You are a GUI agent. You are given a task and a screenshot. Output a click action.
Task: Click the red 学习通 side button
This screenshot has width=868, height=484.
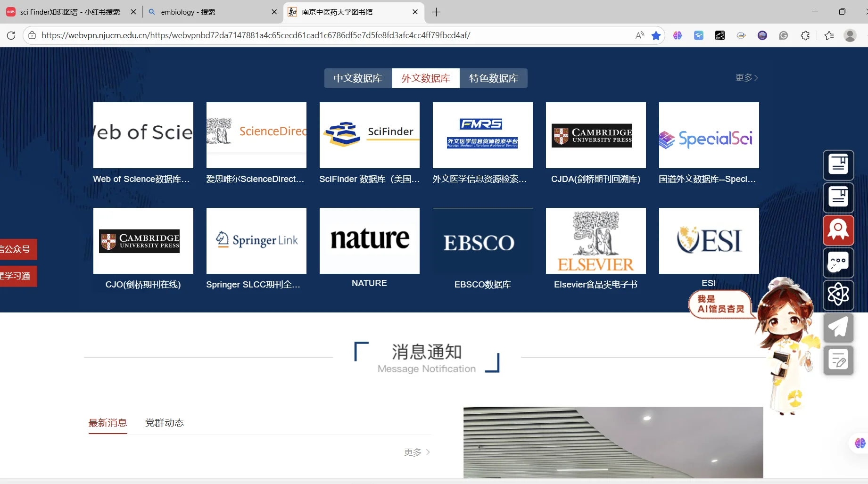click(x=18, y=276)
